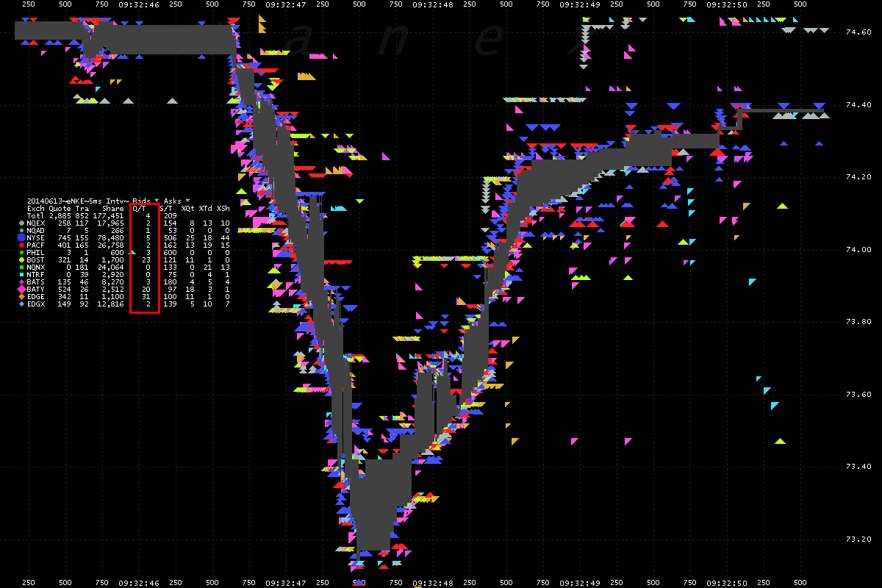Image resolution: width=882 pixels, height=588 pixels.
Task: Select the 'PACF' exchange label
Action: [x=36, y=245]
